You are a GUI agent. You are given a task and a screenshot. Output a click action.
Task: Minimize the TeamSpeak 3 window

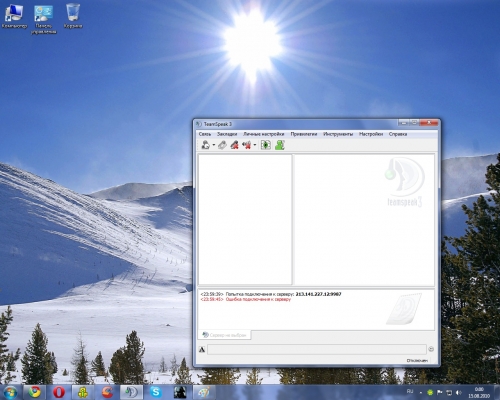coord(404,123)
